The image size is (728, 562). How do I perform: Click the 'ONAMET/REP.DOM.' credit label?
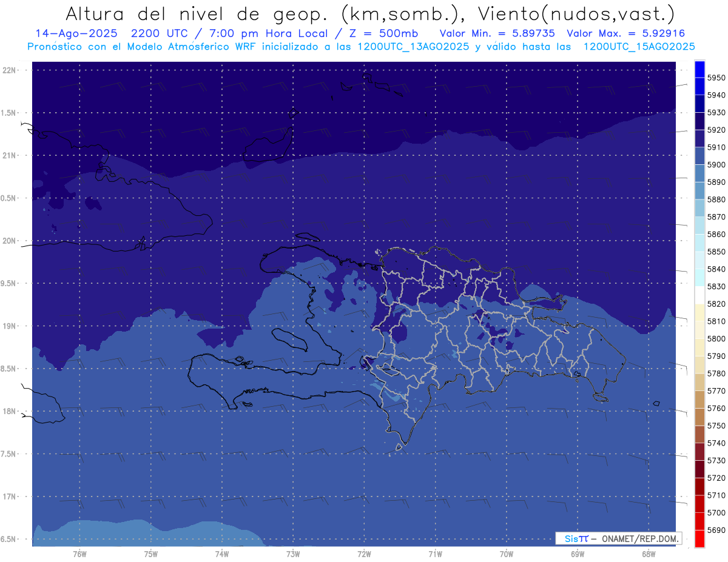641,538
